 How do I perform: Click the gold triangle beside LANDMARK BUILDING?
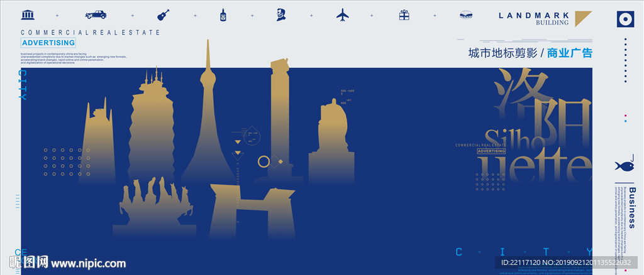click(582, 18)
